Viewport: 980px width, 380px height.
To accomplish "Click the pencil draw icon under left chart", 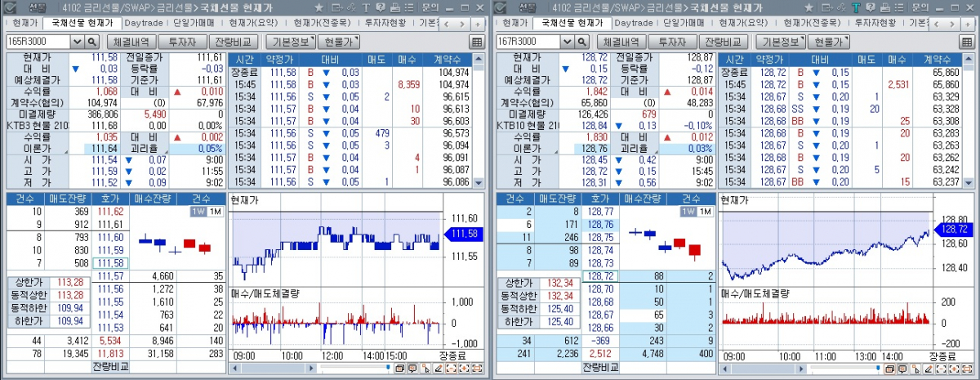I will coord(439,369).
